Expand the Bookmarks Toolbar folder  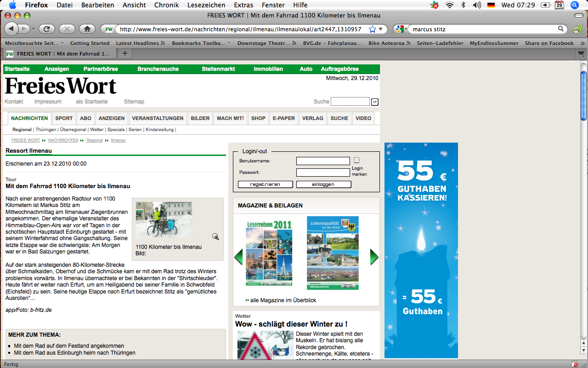(x=201, y=43)
